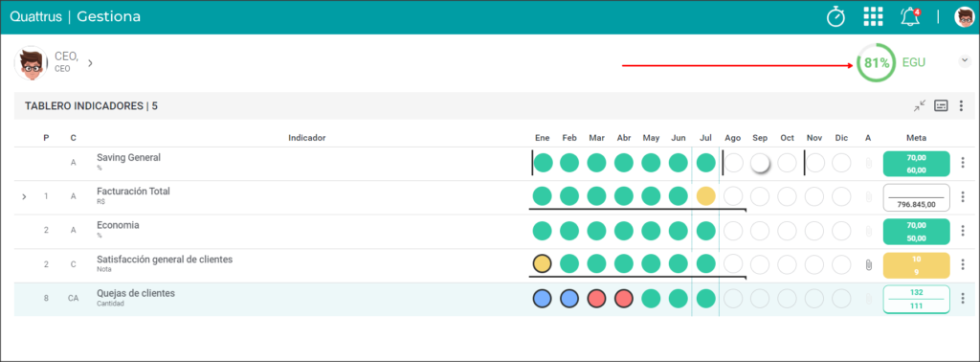The height and width of the screenshot is (362, 980).
Task: Open the apps grid menu
Action: click(873, 17)
